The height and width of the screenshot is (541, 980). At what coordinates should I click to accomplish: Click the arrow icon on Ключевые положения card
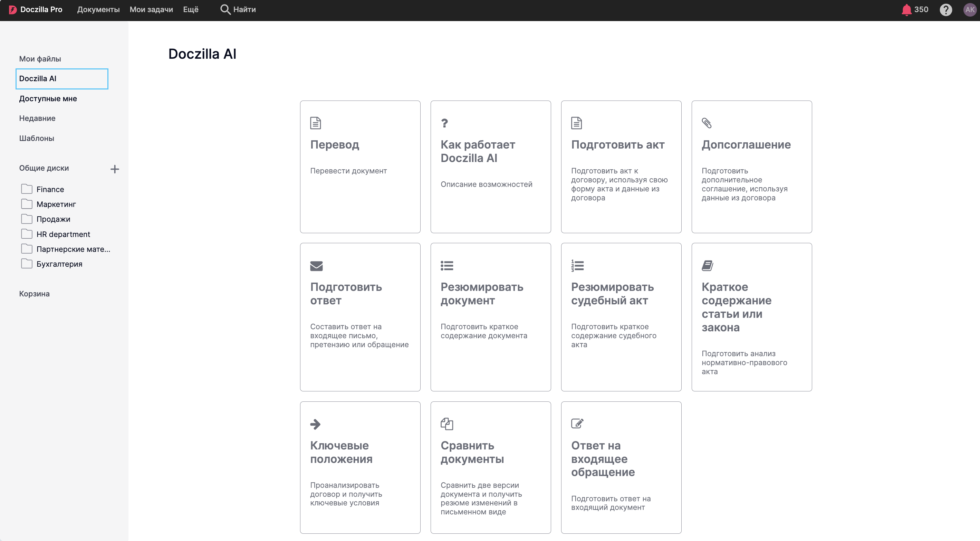click(x=315, y=424)
